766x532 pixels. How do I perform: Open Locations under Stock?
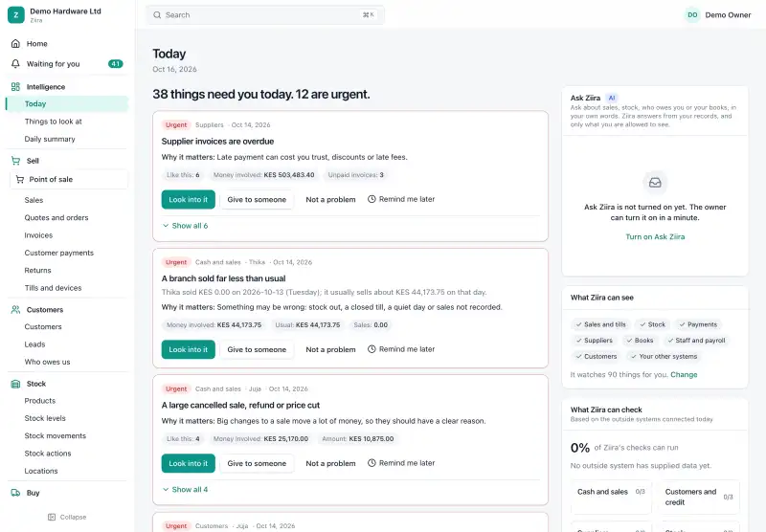coord(41,471)
